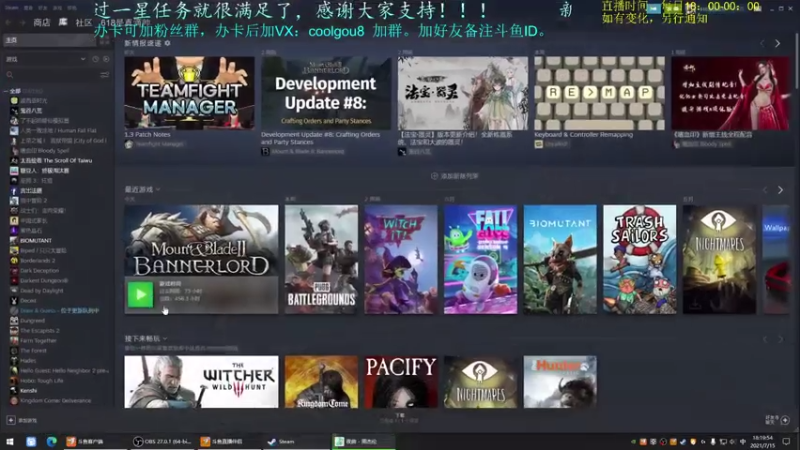Open the library filter sliders icon

coord(105,75)
